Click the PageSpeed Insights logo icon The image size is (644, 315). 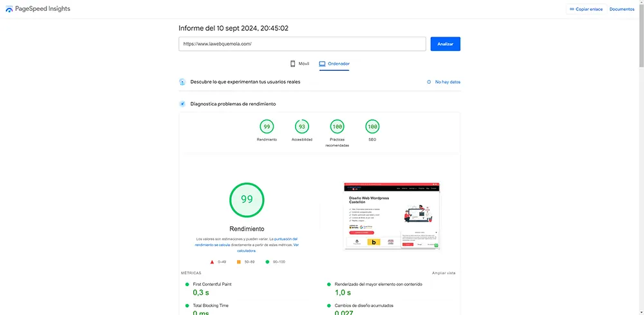9,9
